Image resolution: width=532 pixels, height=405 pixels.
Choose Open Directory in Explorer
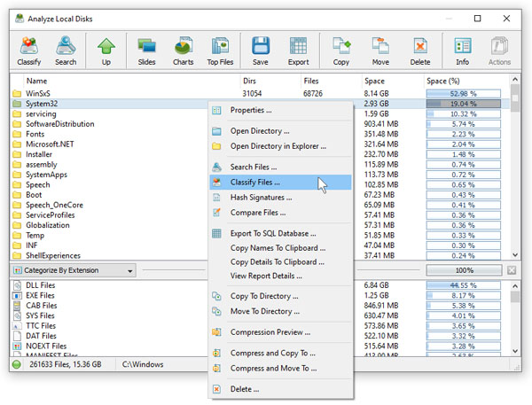(280, 146)
